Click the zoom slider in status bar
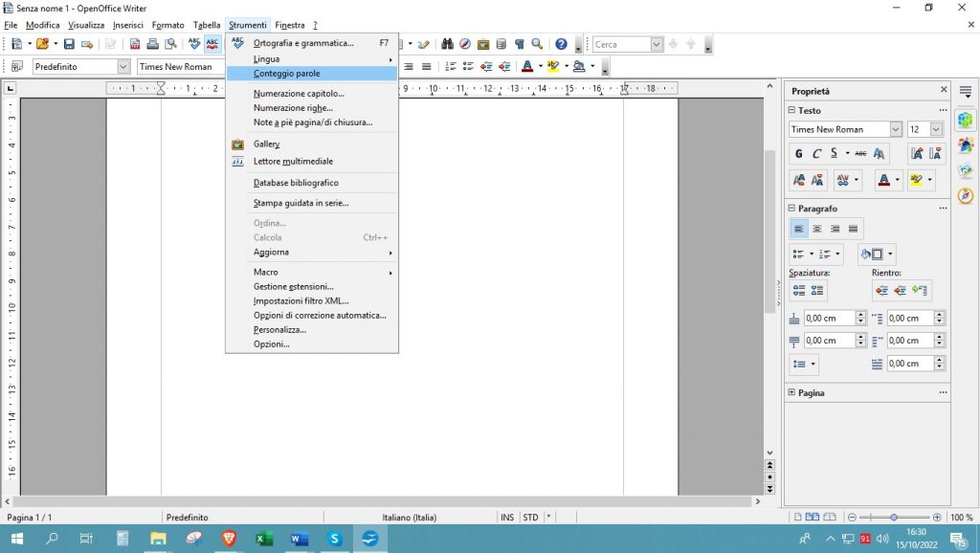This screenshot has width=980, height=553. pos(894,518)
